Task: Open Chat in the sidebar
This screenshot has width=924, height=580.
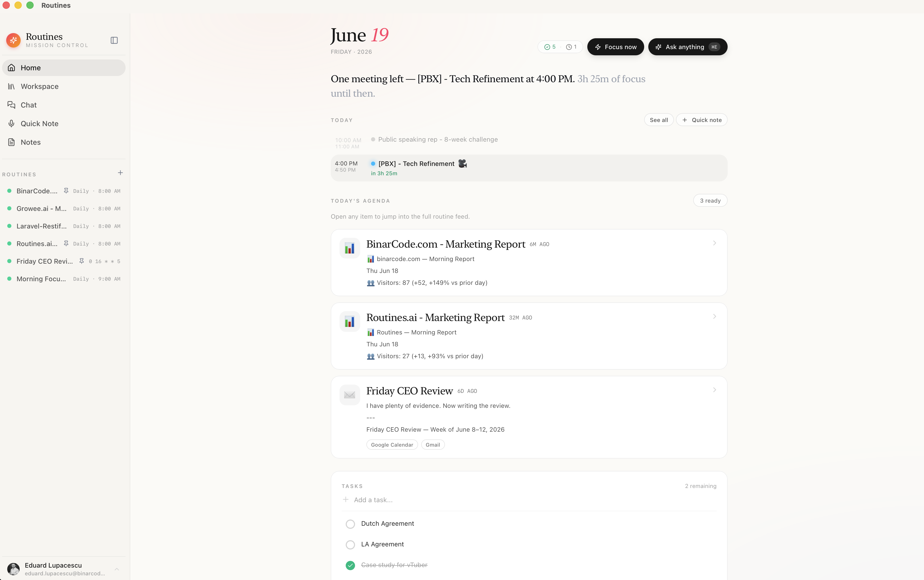Action: [64, 105]
